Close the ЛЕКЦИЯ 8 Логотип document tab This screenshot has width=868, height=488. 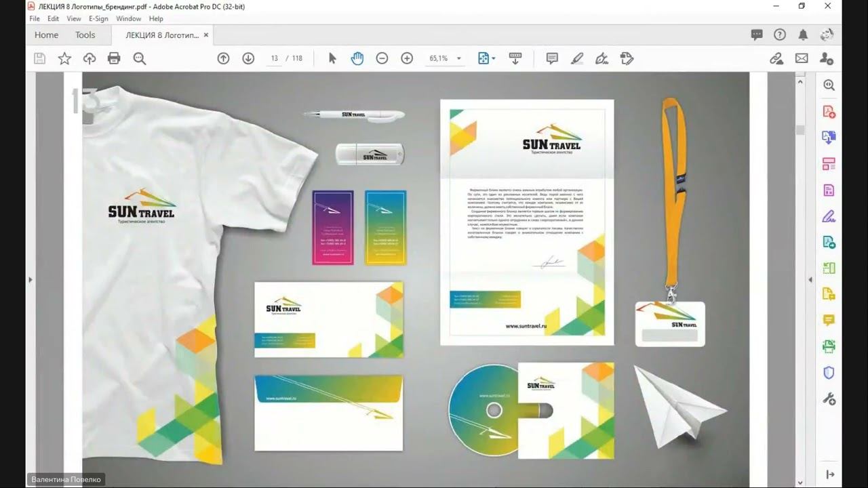[206, 35]
